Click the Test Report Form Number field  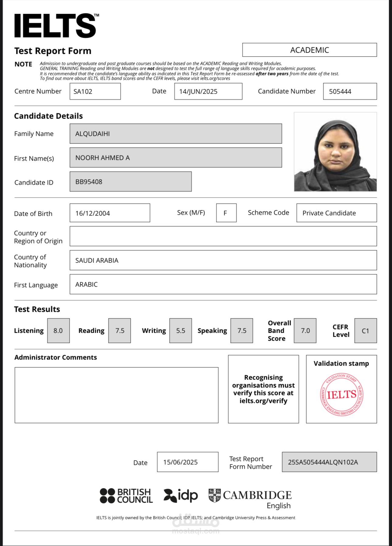329,462
